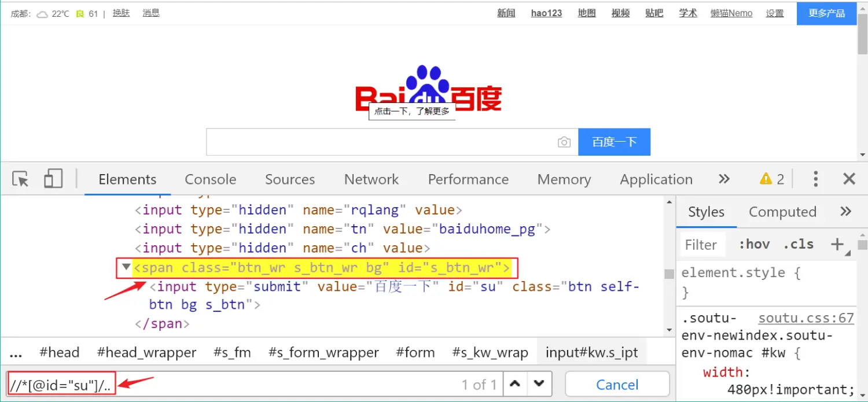Select the closing </span> row

tap(162, 324)
